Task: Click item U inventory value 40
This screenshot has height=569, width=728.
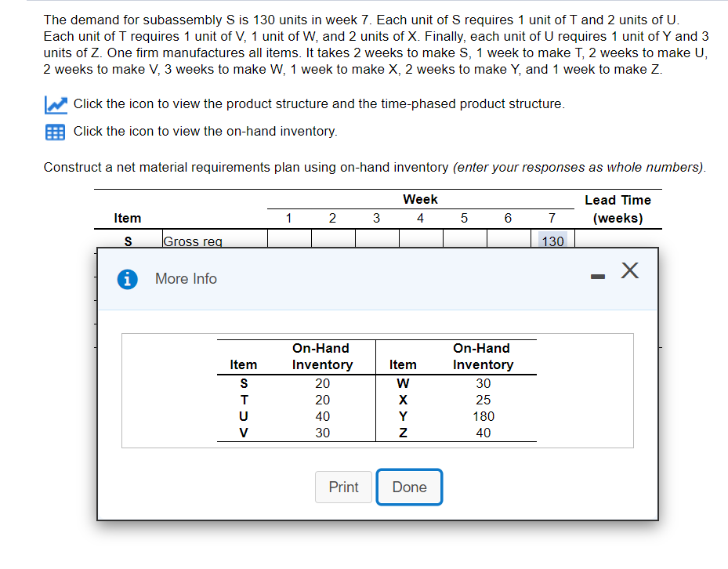Action: click(x=322, y=416)
